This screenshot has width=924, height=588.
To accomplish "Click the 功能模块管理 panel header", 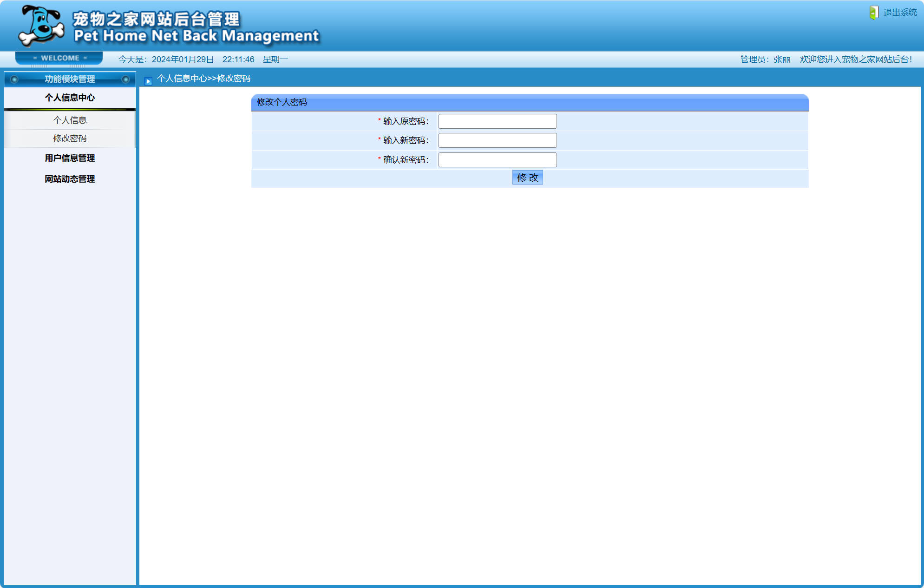I will [70, 79].
